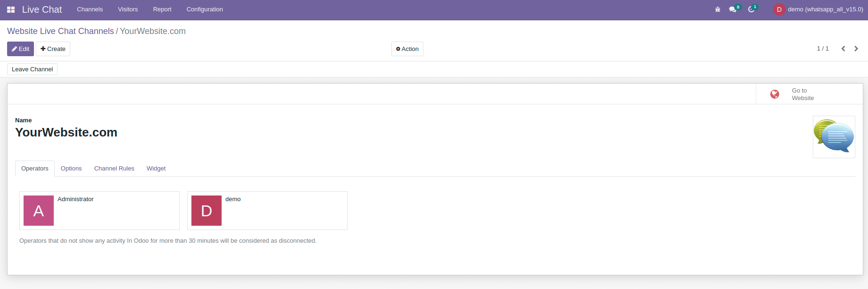Open the activities clock icon
The image size is (868, 289).
click(x=752, y=9)
